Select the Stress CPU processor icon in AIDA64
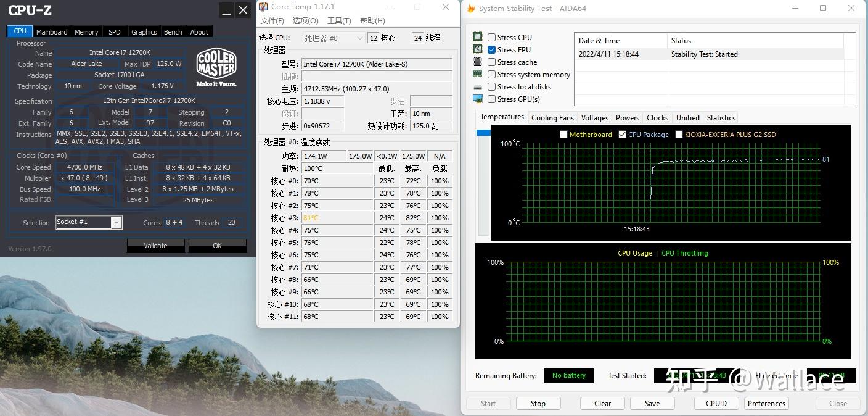Viewport: 868px width, 416px height. point(477,37)
